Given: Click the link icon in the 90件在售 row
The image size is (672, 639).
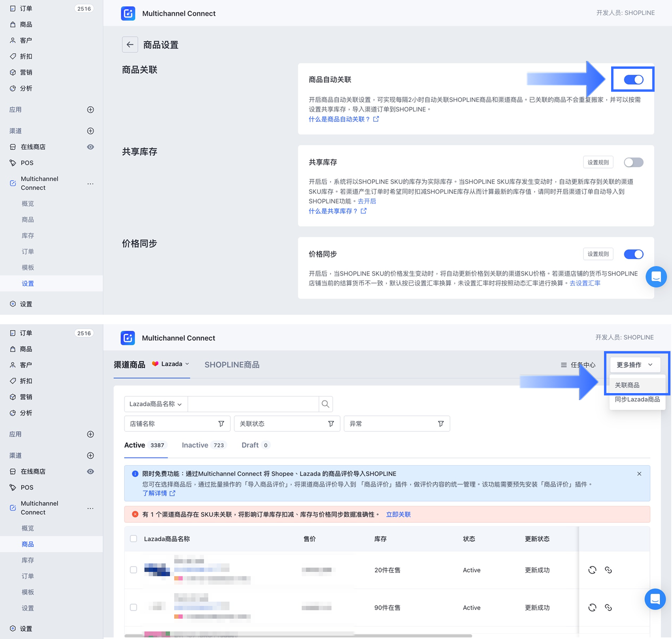Looking at the screenshot, I should (608, 607).
